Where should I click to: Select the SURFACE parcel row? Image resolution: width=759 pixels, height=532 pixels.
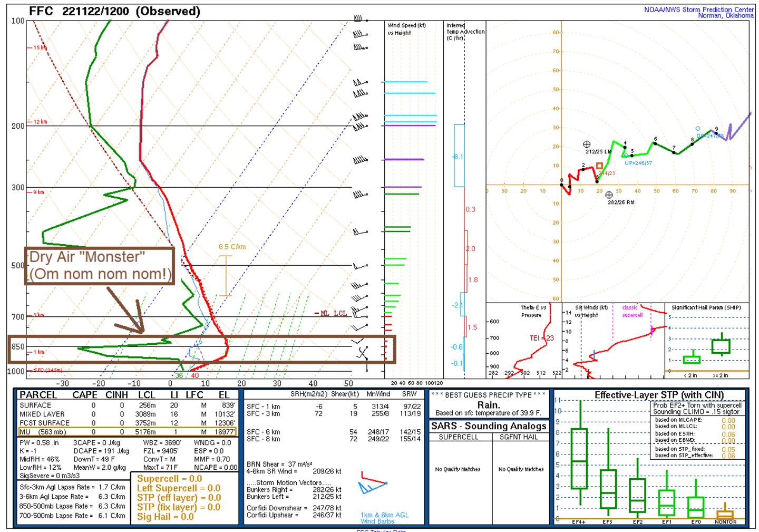pos(127,405)
